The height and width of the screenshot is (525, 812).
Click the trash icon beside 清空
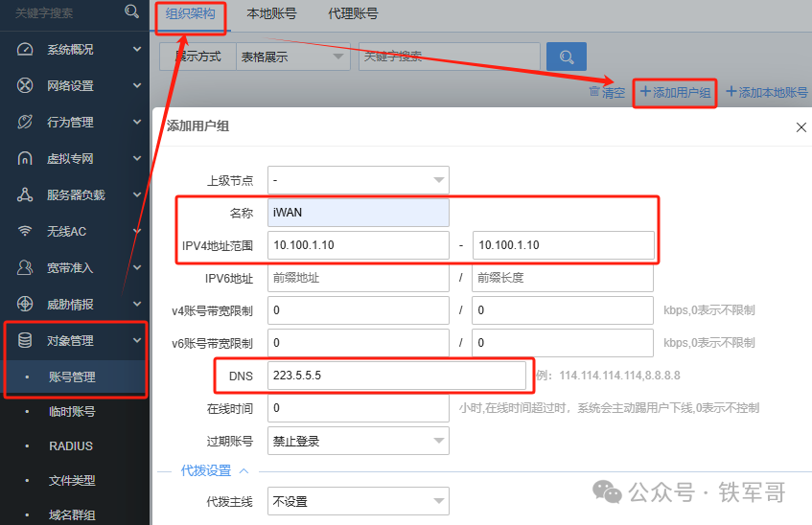(x=594, y=92)
